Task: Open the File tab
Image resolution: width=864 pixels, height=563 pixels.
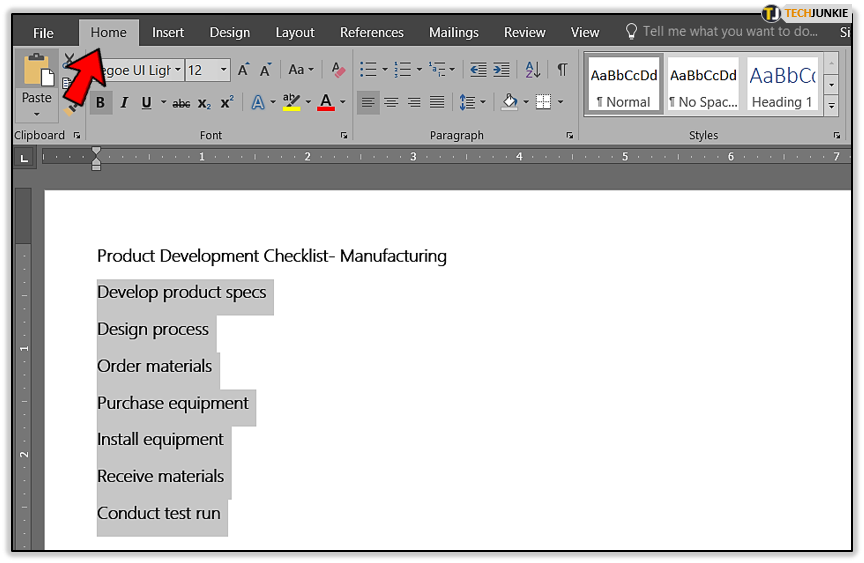Action: pyautogui.click(x=43, y=33)
